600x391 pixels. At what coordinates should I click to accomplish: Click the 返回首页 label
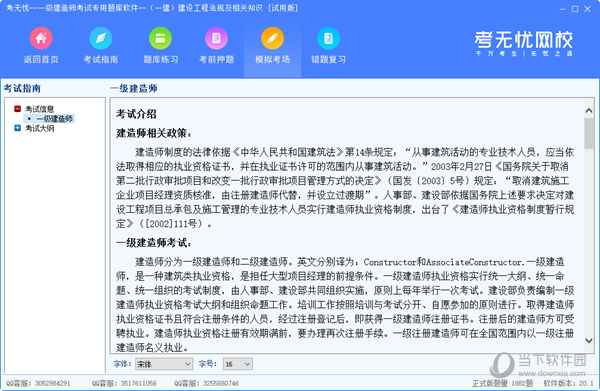(41, 59)
